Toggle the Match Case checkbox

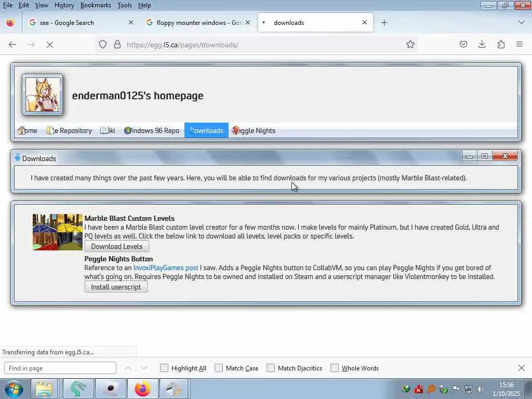[x=219, y=368]
